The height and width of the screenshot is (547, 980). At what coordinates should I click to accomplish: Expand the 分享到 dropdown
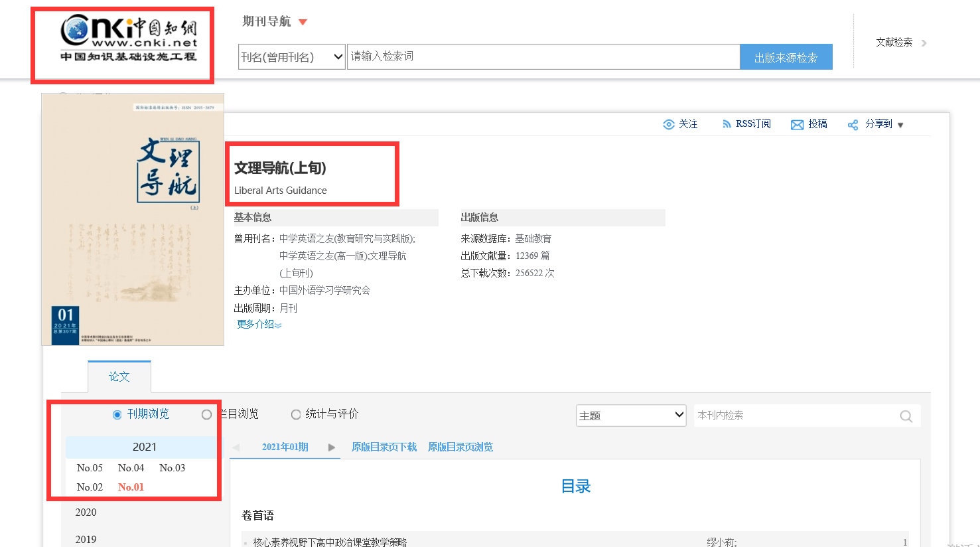point(900,125)
